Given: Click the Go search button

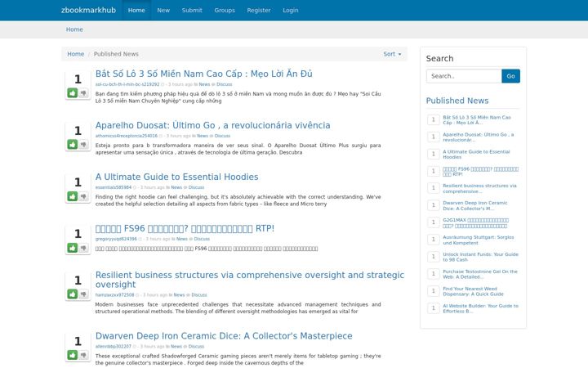Looking at the screenshot, I should click(510, 76).
